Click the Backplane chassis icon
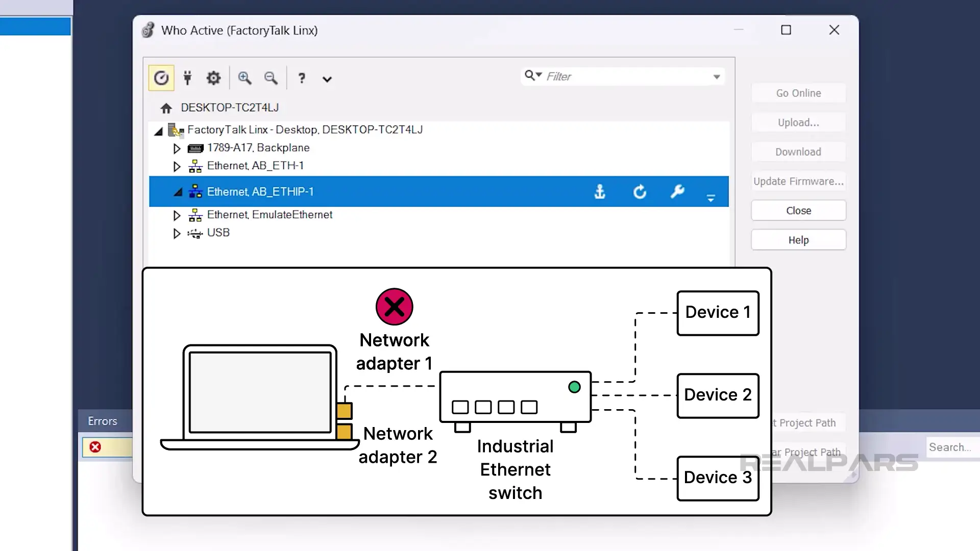 click(195, 148)
